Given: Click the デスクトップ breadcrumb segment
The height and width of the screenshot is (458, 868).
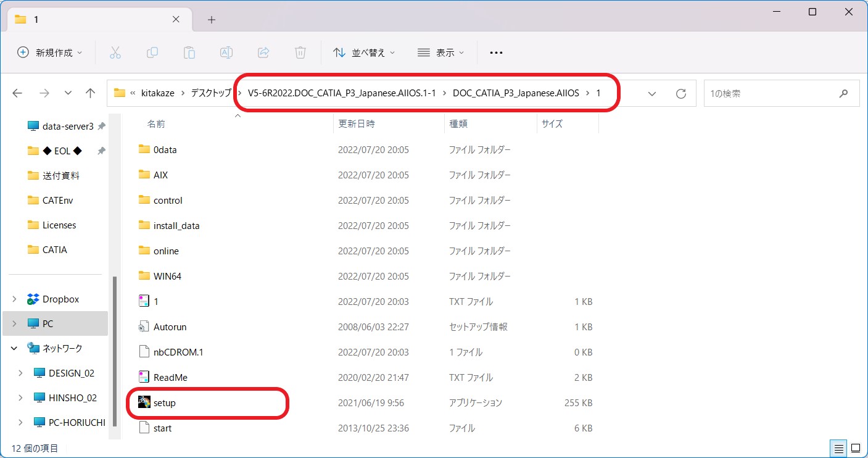Looking at the screenshot, I should tap(212, 93).
